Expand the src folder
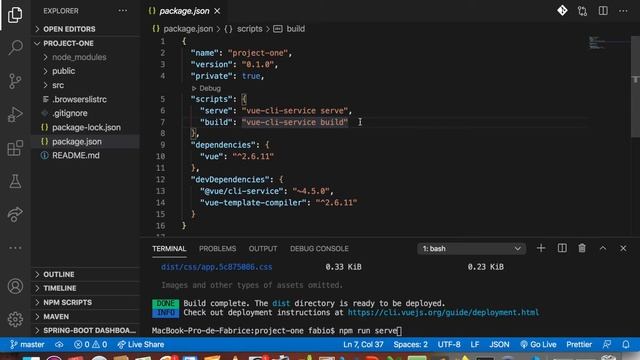This screenshot has width=640, height=360. point(85,85)
